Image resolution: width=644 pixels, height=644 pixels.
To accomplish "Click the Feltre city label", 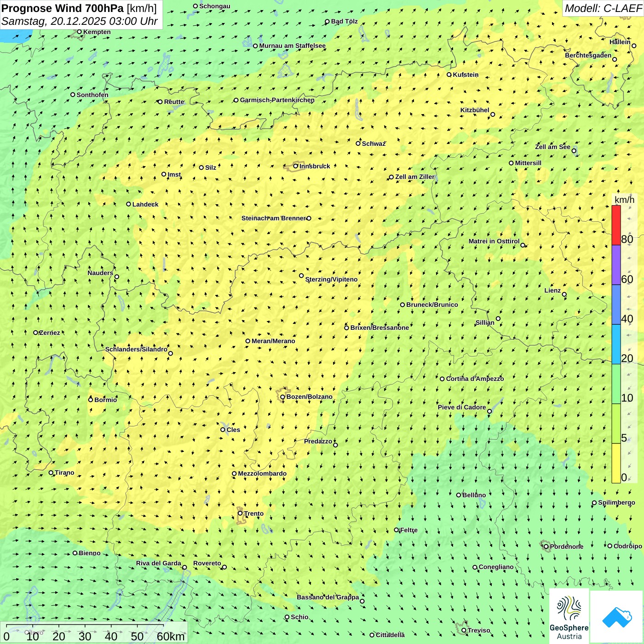I will (x=409, y=530).
